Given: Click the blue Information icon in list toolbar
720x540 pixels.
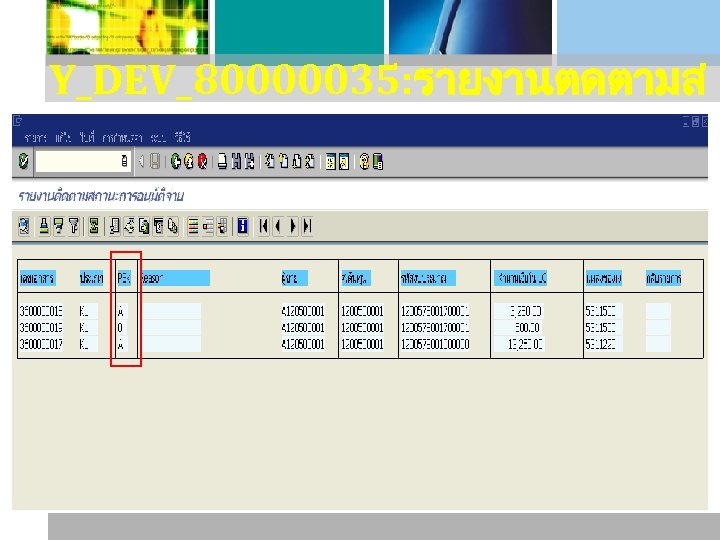Looking at the screenshot, I should click(242, 226).
